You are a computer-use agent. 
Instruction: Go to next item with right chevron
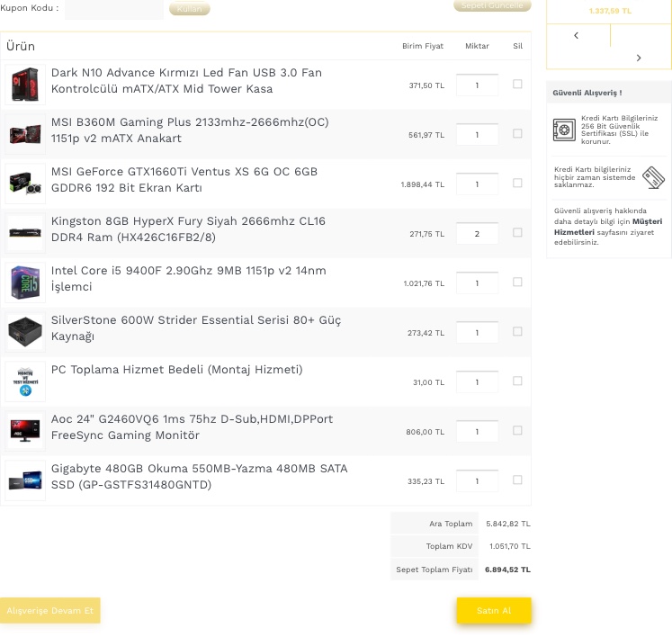[639, 58]
